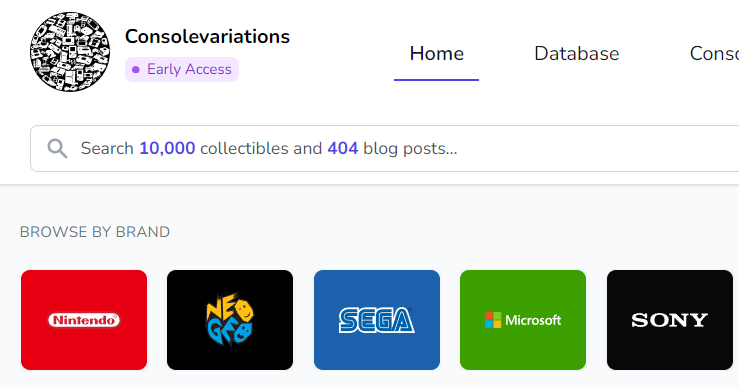Viewport: 748px width, 392px height.
Task: Click the Early Access badge
Action: pos(182,70)
